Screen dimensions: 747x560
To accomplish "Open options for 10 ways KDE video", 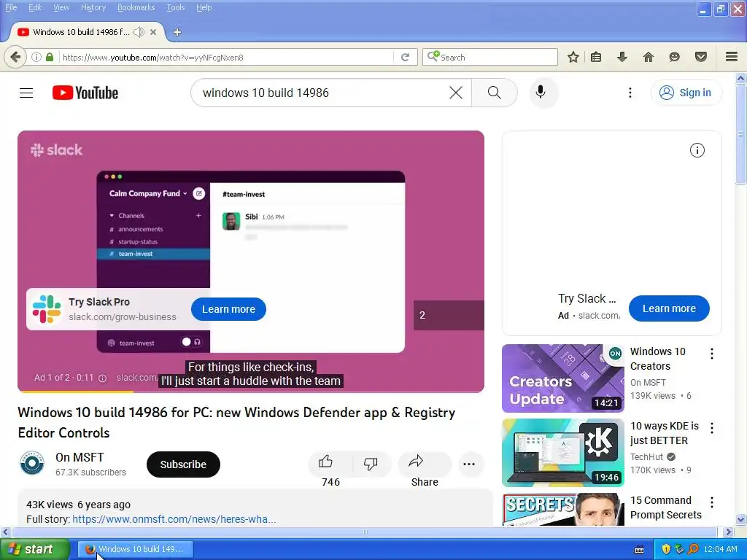I will 712,427.
